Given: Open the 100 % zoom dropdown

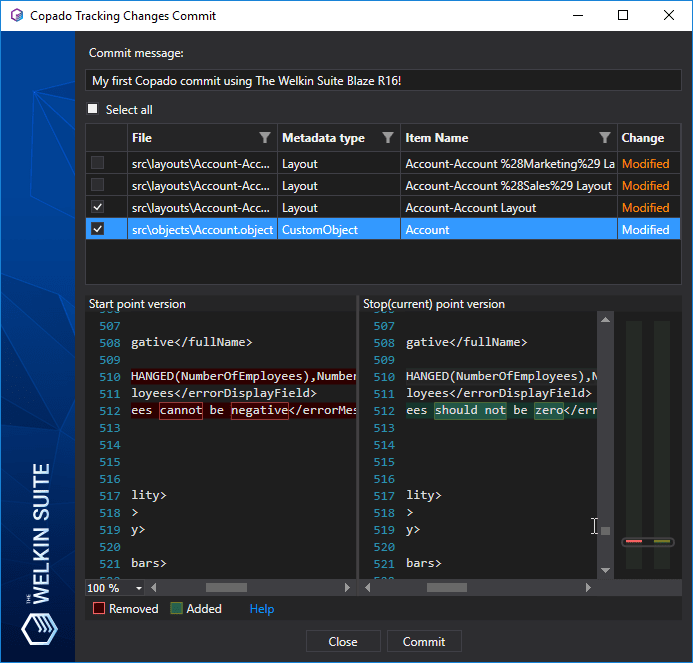Looking at the screenshot, I should [139, 588].
